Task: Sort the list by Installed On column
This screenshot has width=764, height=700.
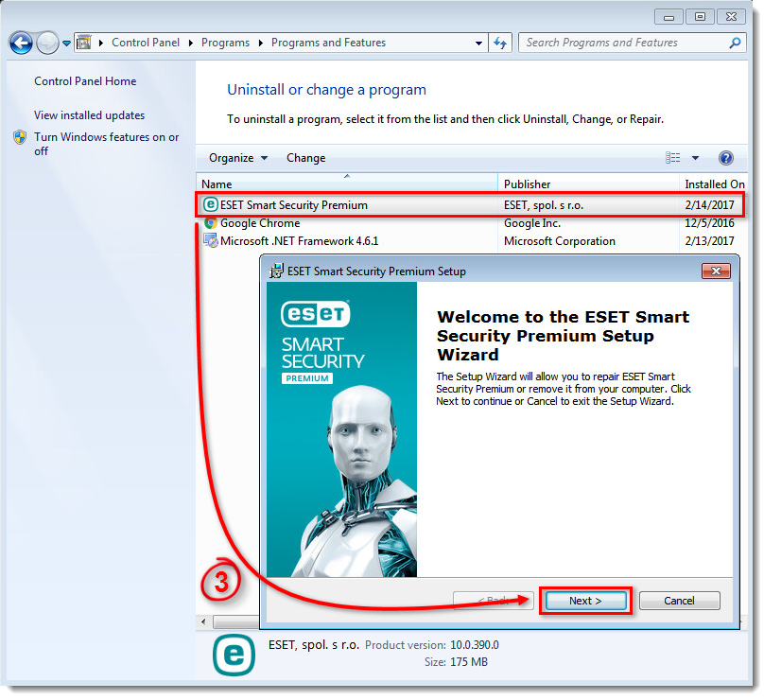Action: tap(714, 184)
